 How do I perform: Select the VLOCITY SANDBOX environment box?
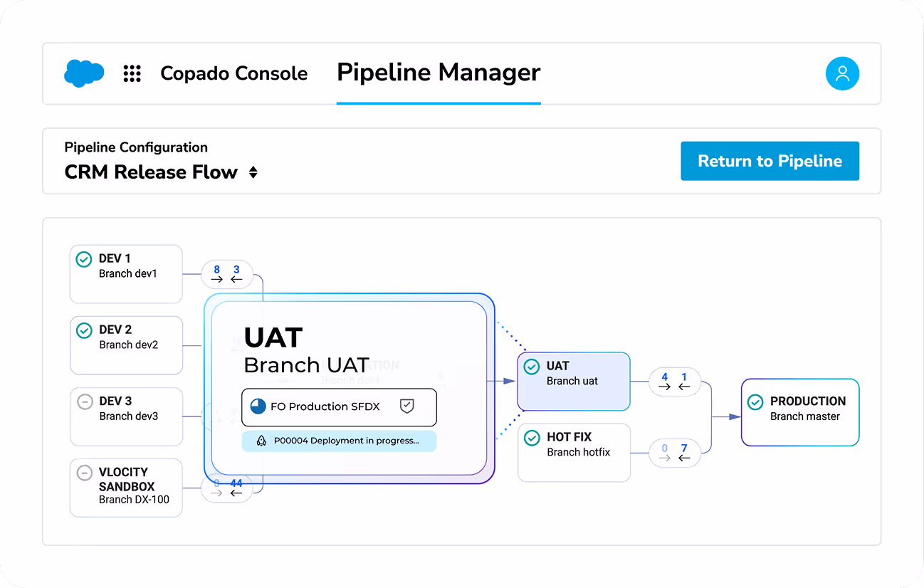[x=126, y=488]
